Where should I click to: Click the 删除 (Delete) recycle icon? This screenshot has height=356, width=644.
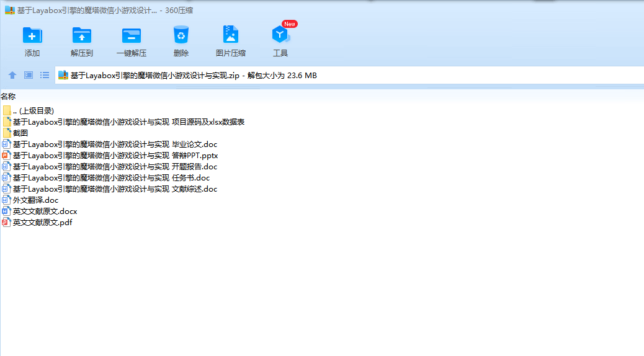(x=181, y=35)
